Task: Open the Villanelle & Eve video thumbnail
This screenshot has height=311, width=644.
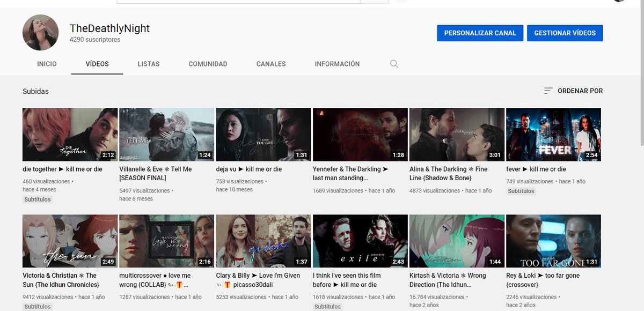Action: click(166, 135)
